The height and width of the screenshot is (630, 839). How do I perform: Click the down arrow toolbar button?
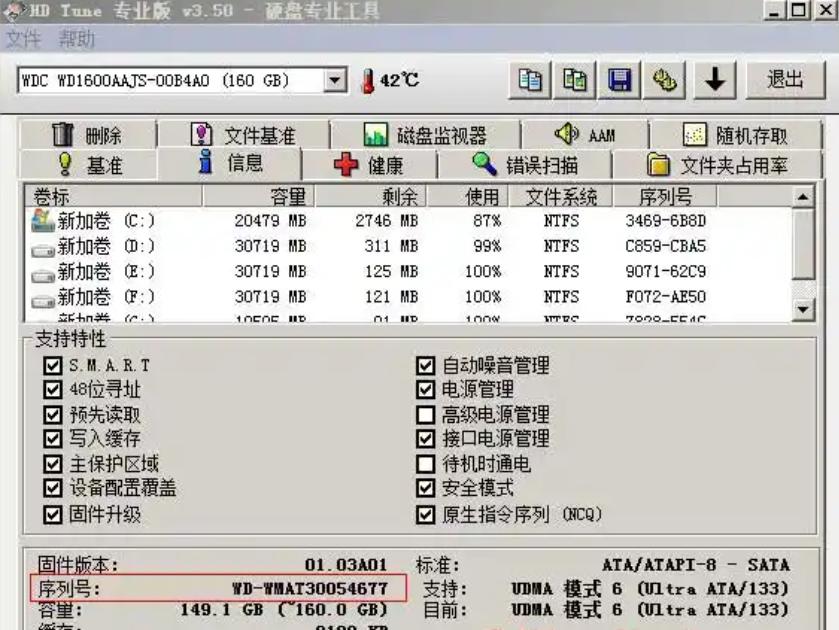pos(714,81)
